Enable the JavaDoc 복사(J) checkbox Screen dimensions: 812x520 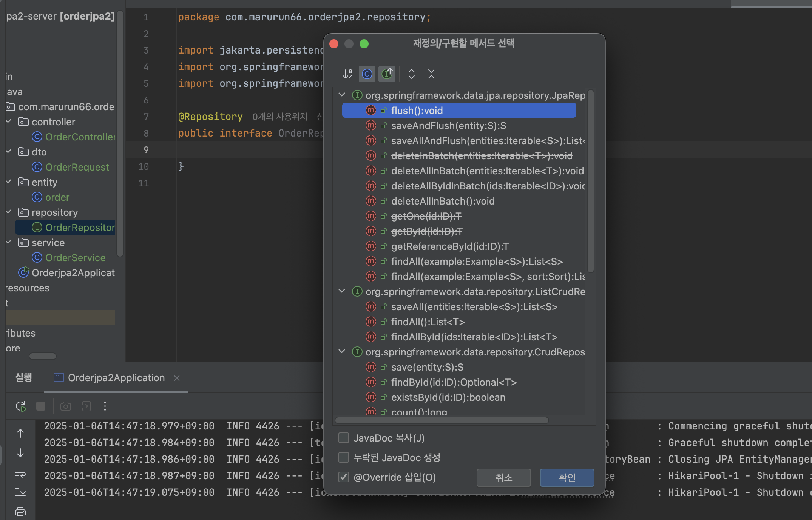[x=344, y=438]
